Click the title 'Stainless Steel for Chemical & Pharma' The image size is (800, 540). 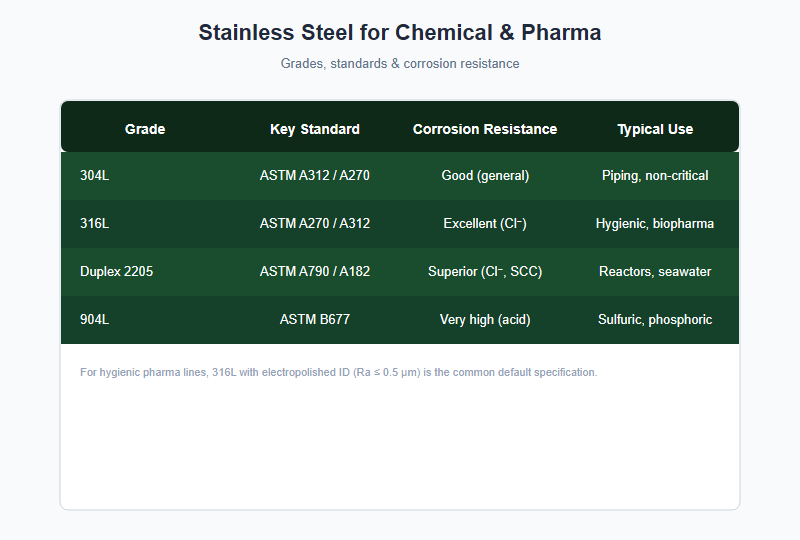(400, 33)
